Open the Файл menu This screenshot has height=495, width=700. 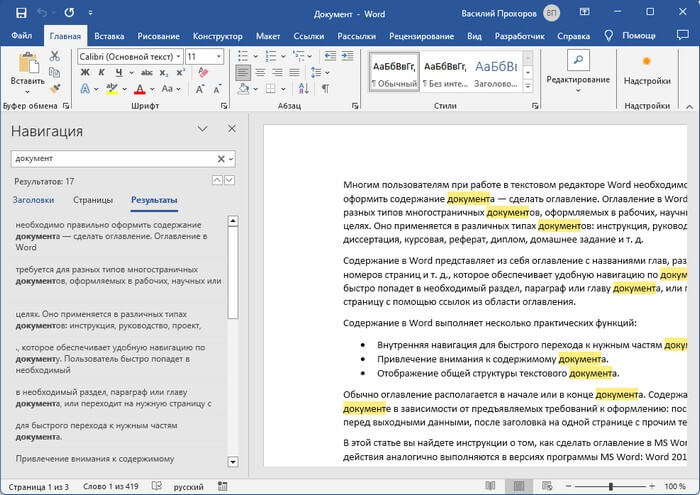click(21, 36)
